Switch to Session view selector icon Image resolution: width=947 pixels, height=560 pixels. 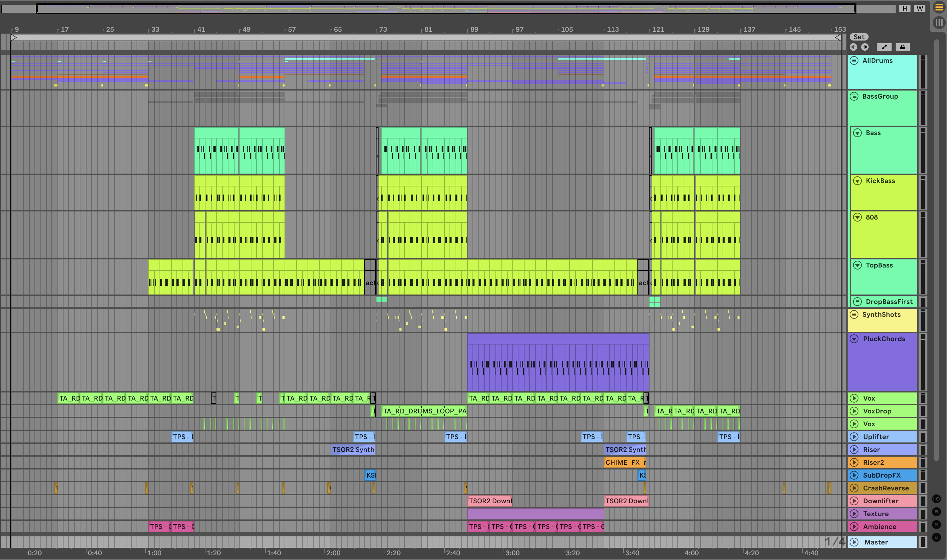939,22
